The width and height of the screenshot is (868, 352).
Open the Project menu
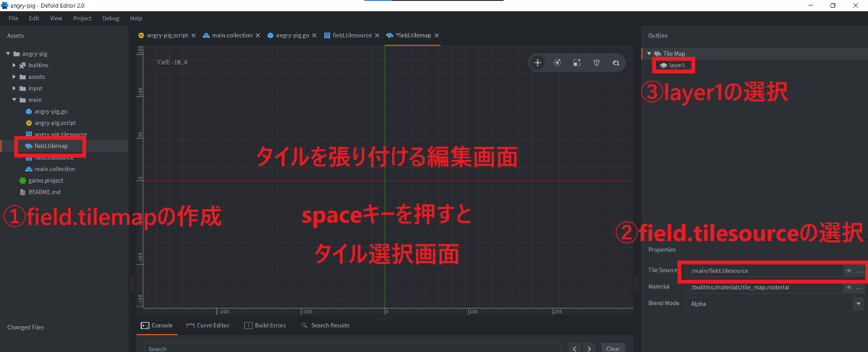click(x=82, y=18)
